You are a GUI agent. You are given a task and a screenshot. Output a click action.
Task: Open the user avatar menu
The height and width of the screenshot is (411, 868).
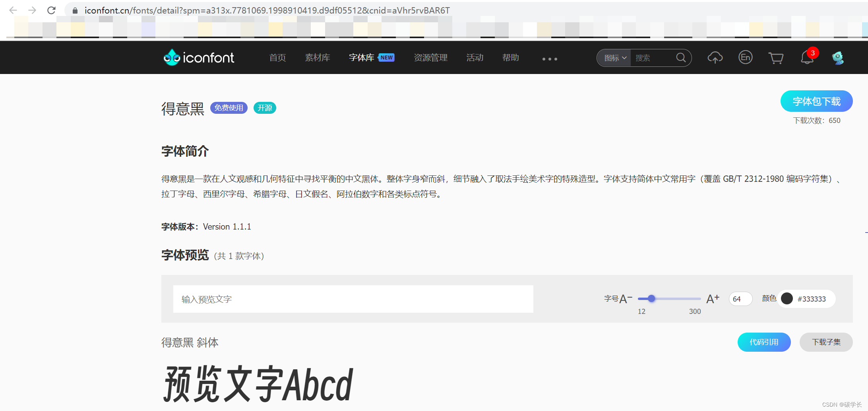[x=838, y=58]
